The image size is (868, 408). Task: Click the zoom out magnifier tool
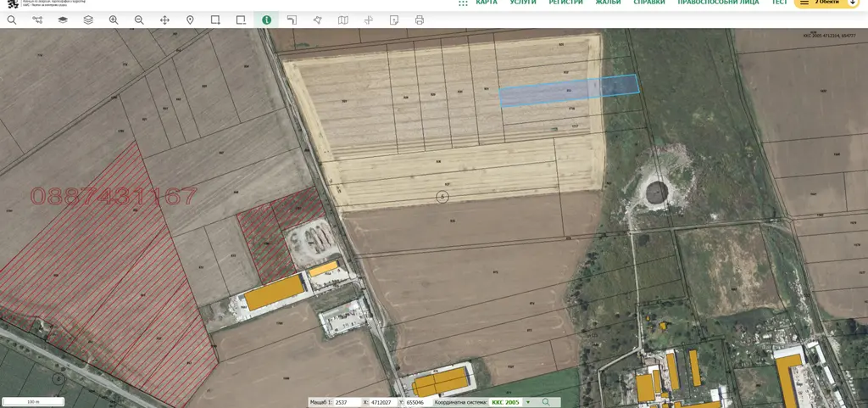coord(139,20)
